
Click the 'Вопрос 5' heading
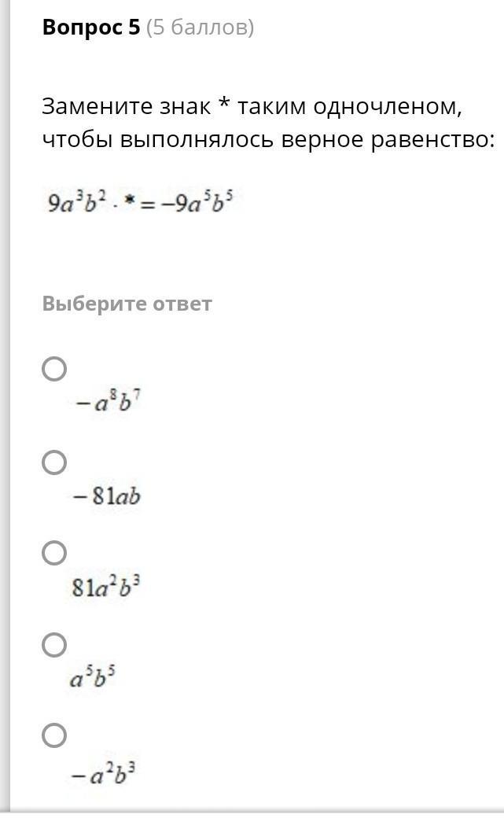(91, 27)
